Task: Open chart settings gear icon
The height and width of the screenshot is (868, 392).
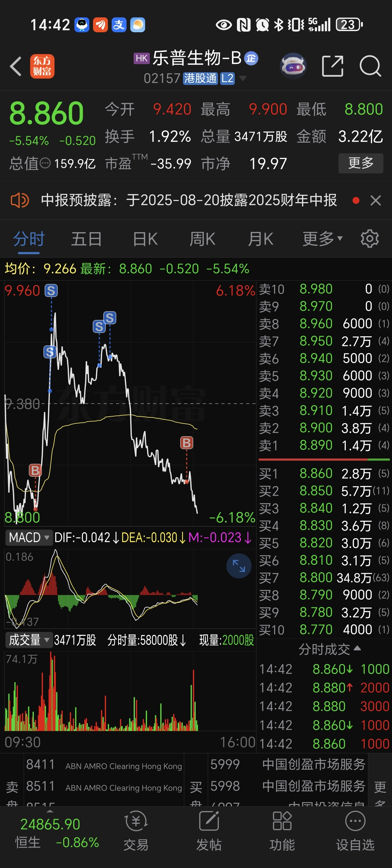Action: click(370, 239)
